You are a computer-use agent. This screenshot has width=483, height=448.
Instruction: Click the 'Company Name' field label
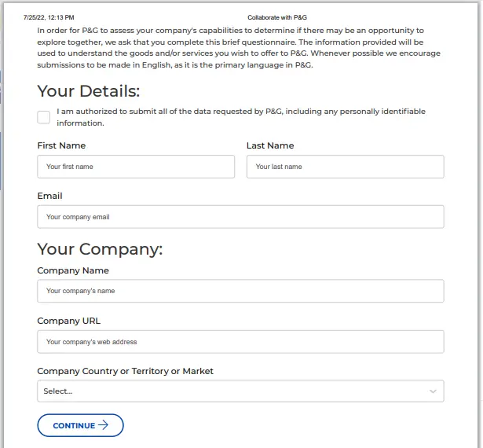tap(73, 270)
